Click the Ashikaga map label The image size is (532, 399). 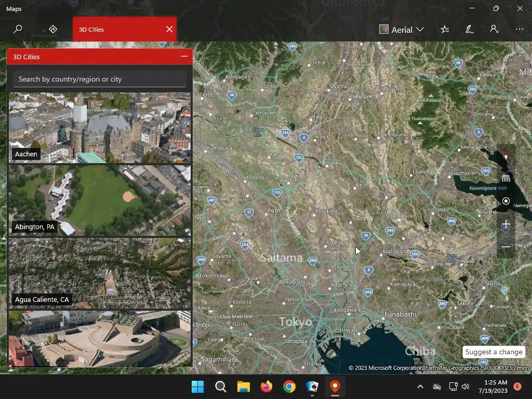tap(236, 77)
